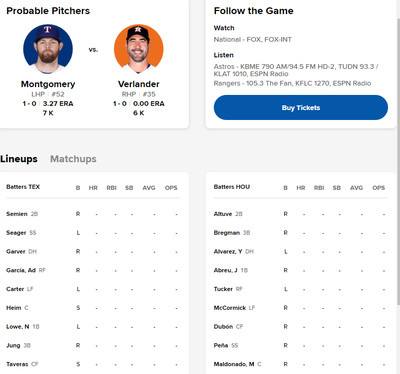The height and width of the screenshot is (374, 400).
Task: Click Alvarez, Y in the HOU lineup
Action: click(228, 251)
